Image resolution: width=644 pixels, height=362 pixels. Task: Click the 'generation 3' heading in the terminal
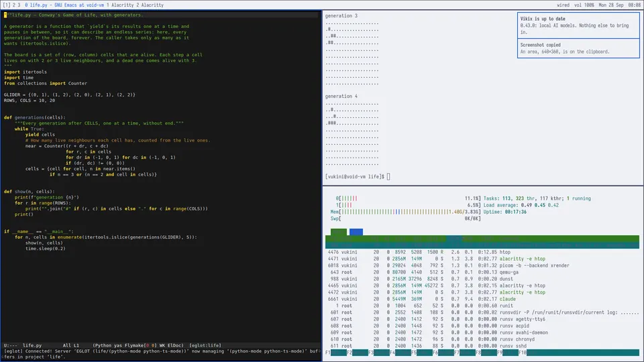341,15
